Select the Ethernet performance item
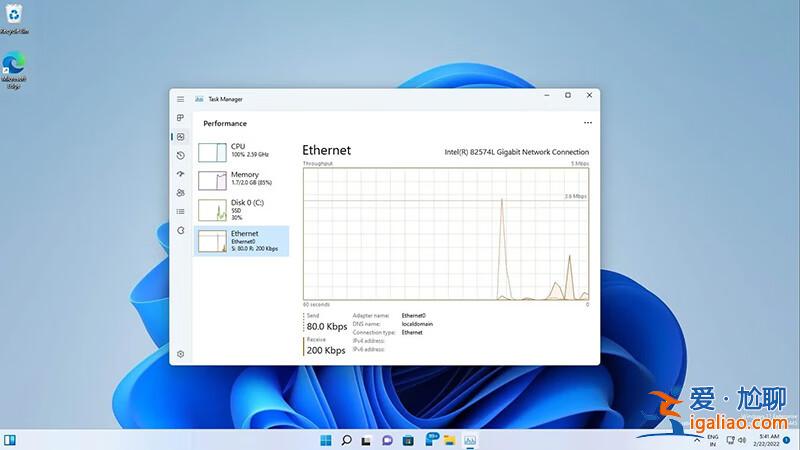This screenshot has width=800, height=450. [242, 240]
